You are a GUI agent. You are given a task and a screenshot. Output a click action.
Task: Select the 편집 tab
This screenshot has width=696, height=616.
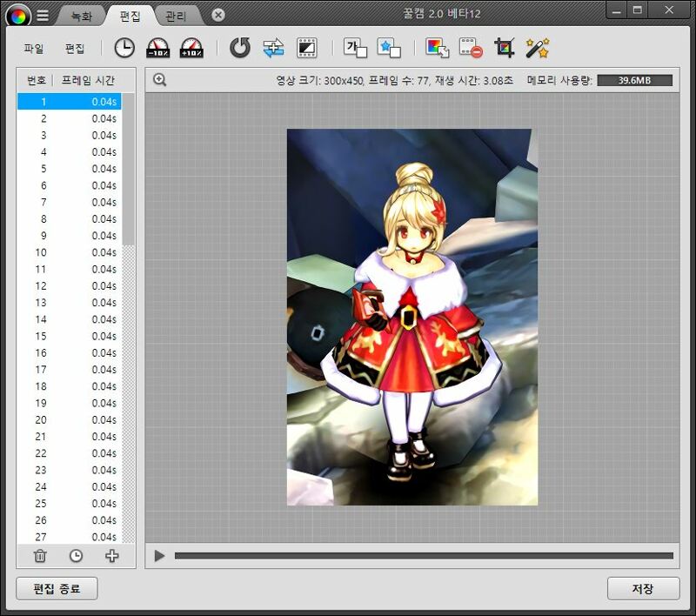pyautogui.click(x=130, y=17)
